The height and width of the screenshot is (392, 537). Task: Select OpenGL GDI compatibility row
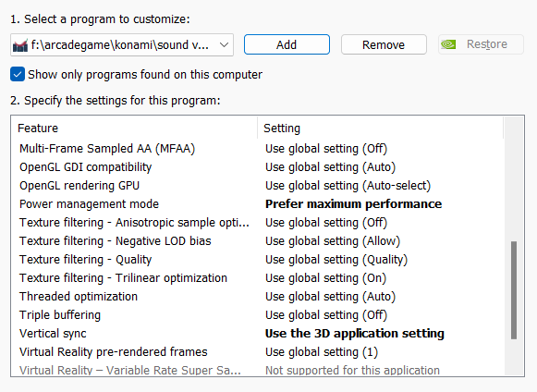coord(258,167)
